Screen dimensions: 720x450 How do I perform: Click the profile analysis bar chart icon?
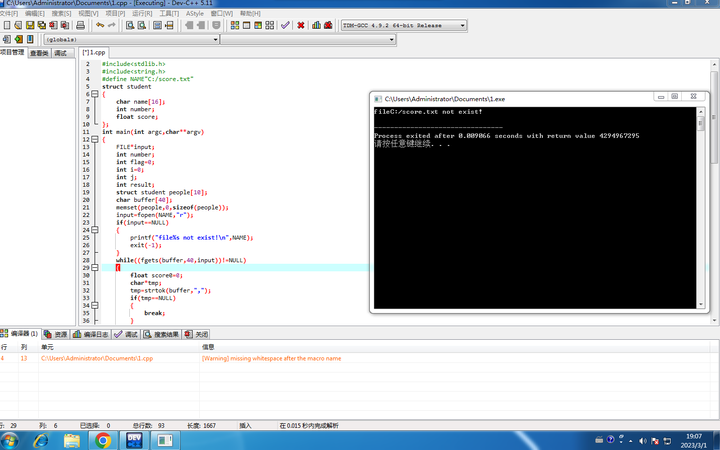click(317, 25)
